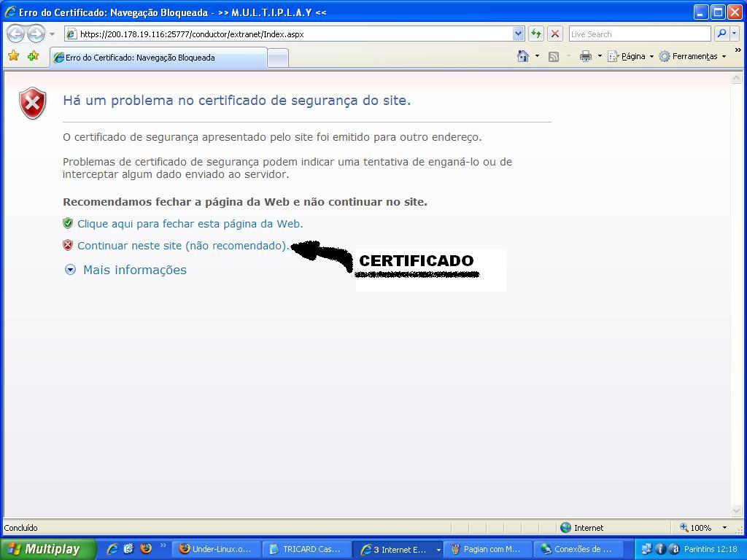Go to Home page icon
This screenshot has height=560, width=747.
coord(523,56)
